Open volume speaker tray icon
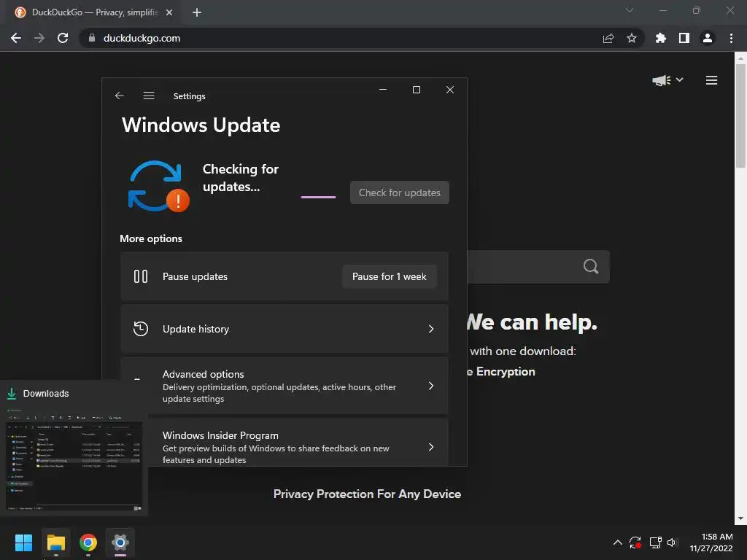This screenshot has height=560, width=747. pyautogui.click(x=673, y=542)
